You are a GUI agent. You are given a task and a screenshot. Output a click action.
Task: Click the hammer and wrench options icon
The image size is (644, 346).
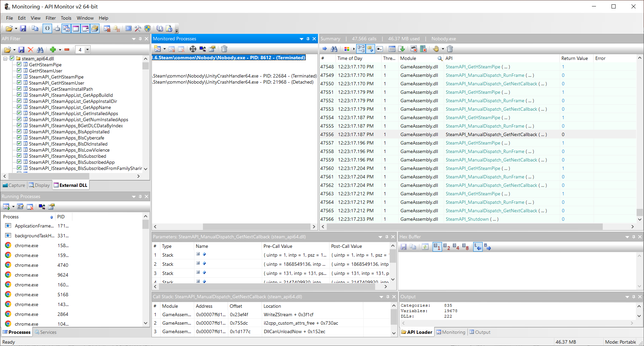pos(138,29)
